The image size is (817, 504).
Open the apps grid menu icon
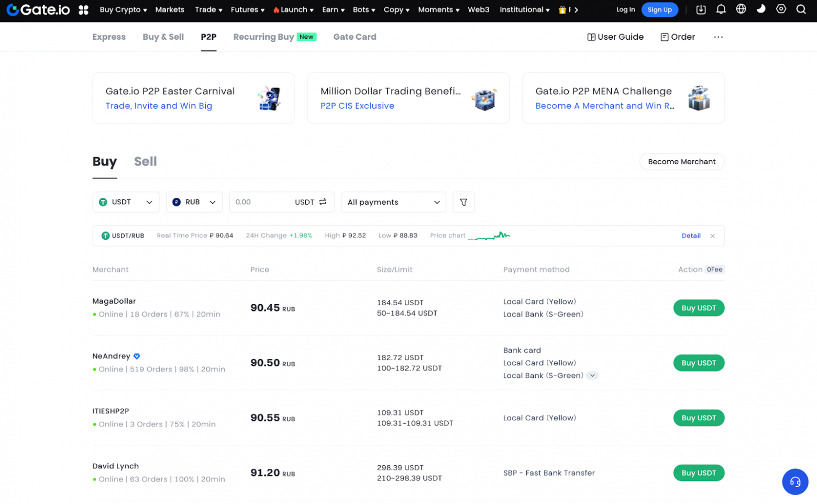click(83, 10)
